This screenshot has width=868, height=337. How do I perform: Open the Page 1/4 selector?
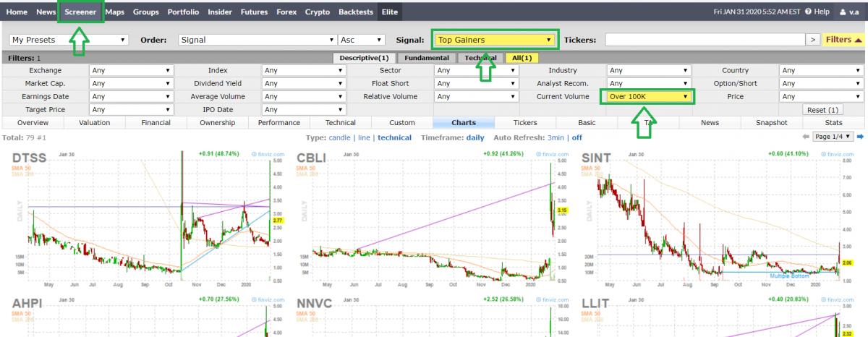pos(834,137)
